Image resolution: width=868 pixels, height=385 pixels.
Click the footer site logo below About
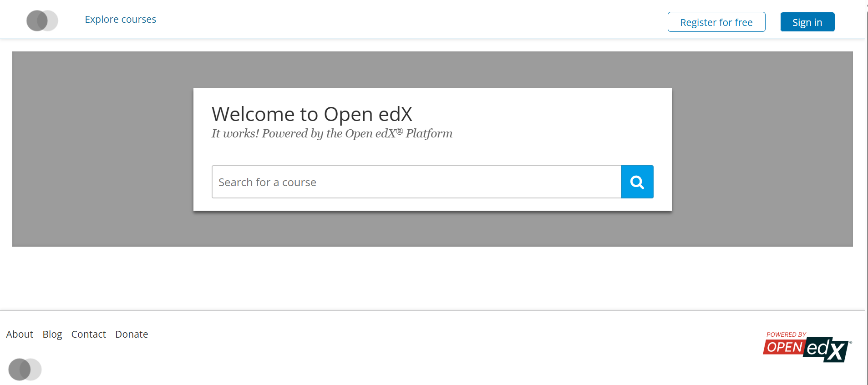pos(25,370)
